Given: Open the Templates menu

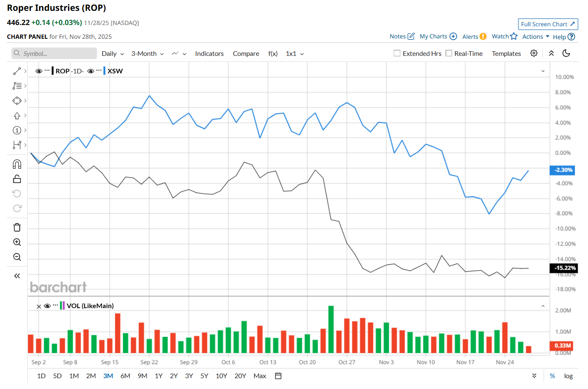Looking at the screenshot, I should pos(506,54).
